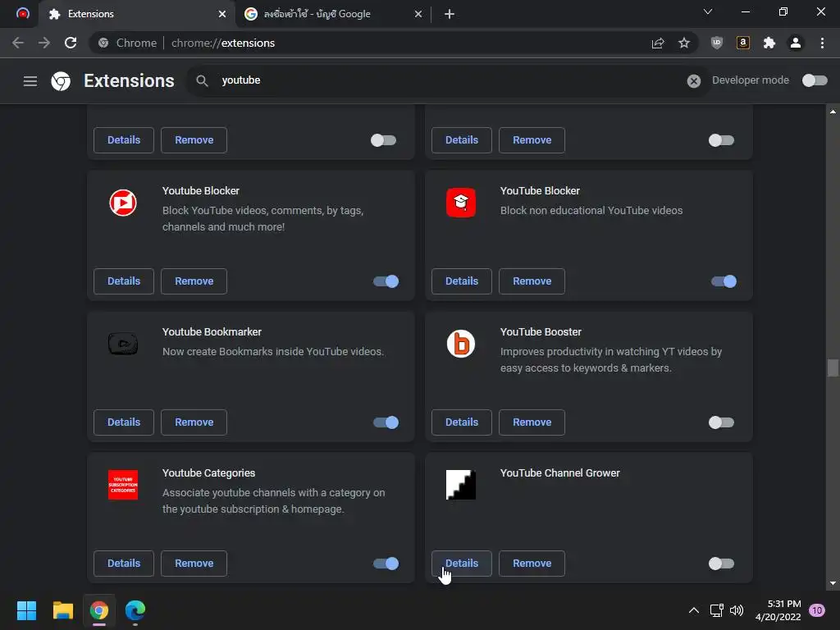Viewport: 840px width, 630px height.
Task: Open Microsoft Edge from taskbar
Action: click(x=135, y=610)
